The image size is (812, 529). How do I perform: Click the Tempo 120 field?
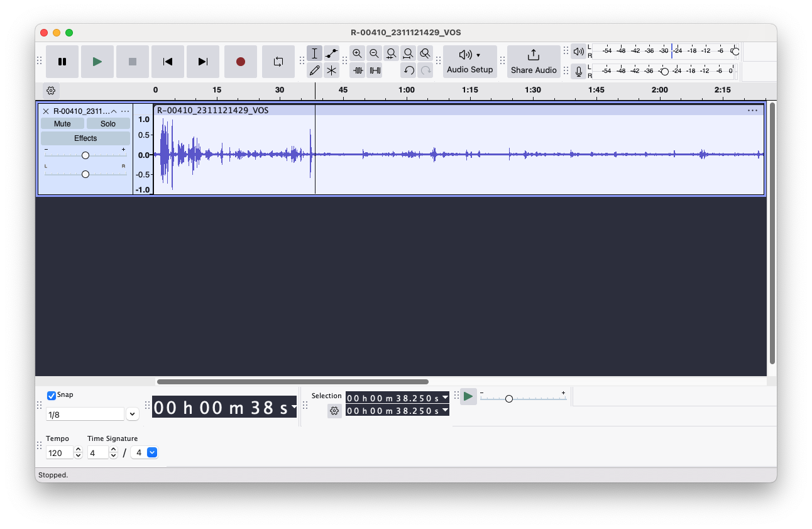tap(60, 453)
